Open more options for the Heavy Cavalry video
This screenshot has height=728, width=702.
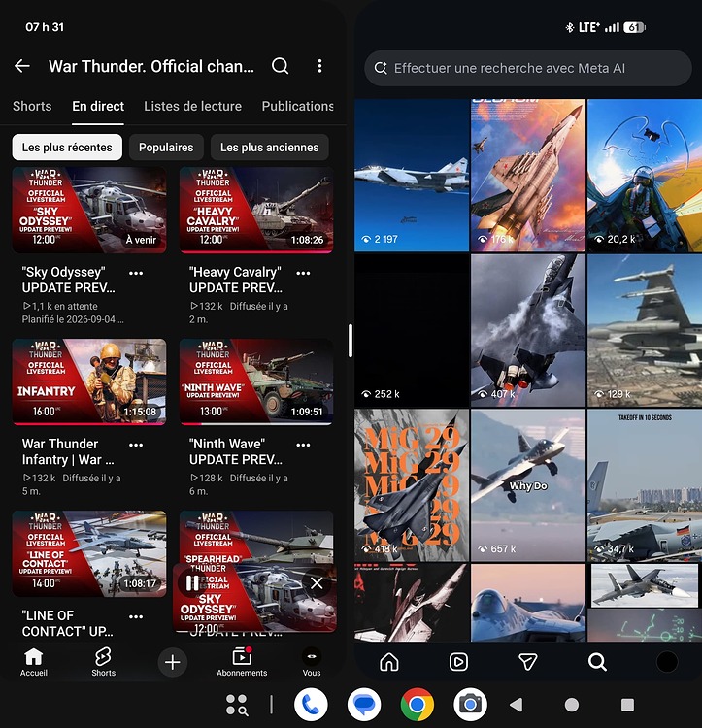tap(303, 273)
